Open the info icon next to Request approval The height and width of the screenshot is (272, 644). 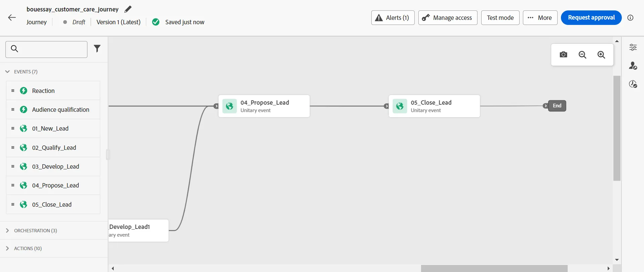tap(631, 18)
